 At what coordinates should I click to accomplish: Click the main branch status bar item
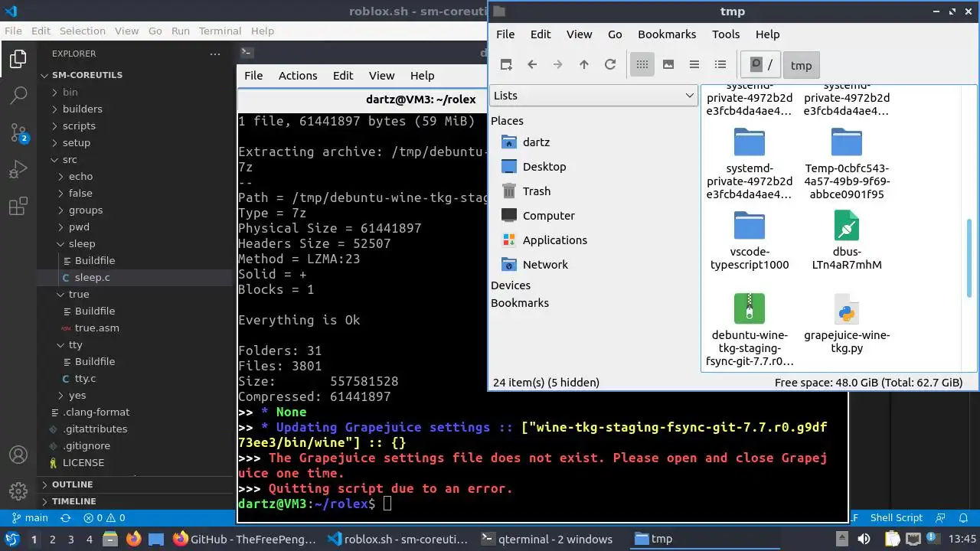pyautogui.click(x=30, y=518)
